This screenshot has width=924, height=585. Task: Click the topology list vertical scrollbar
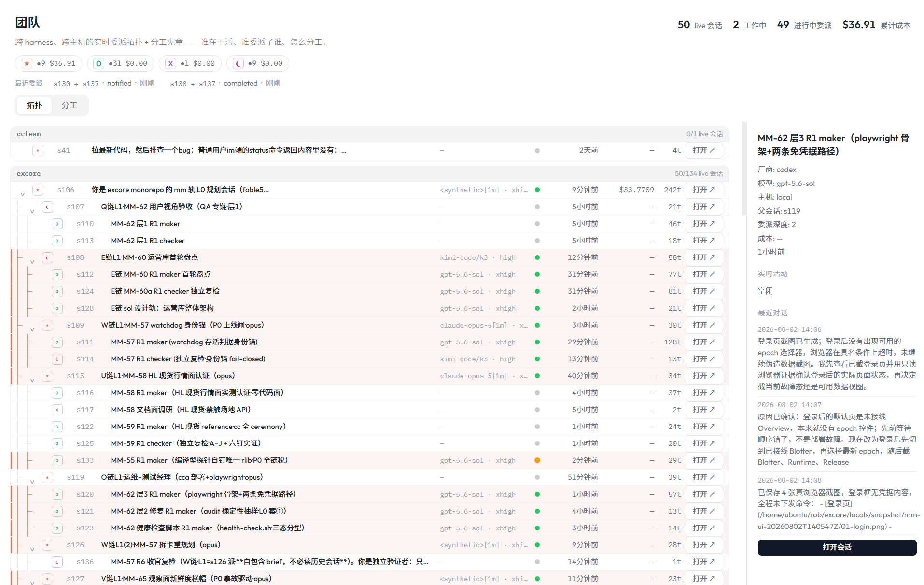[744, 168]
